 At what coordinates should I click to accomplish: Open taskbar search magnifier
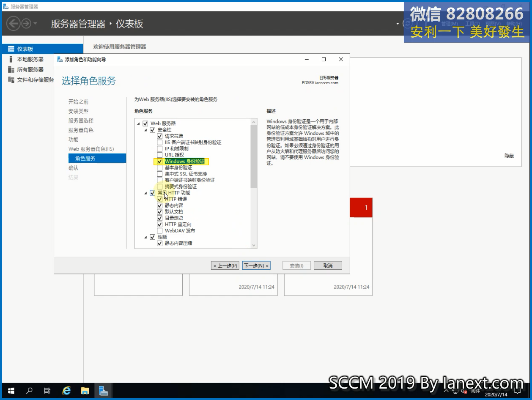(x=29, y=391)
